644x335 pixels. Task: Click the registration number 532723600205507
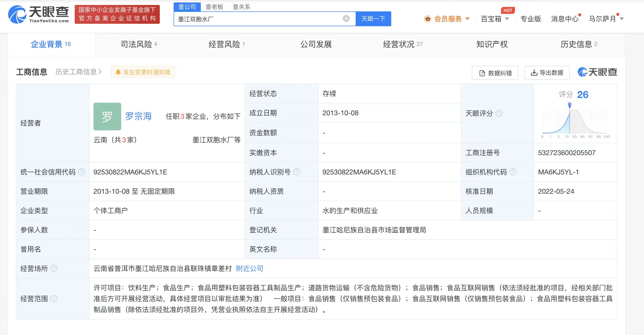pos(567,153)
